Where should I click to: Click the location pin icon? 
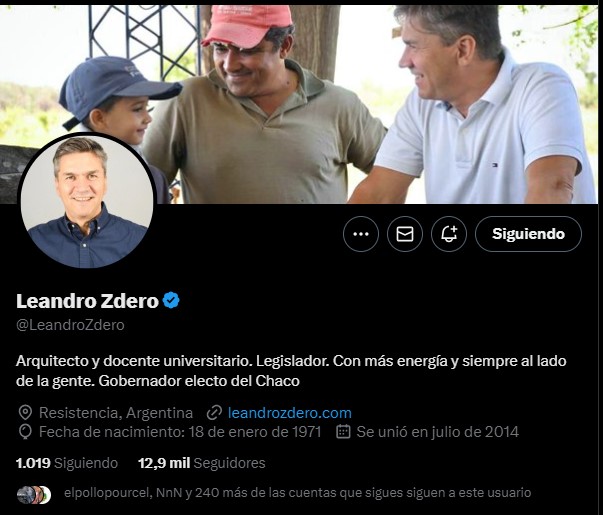(25, 413)
